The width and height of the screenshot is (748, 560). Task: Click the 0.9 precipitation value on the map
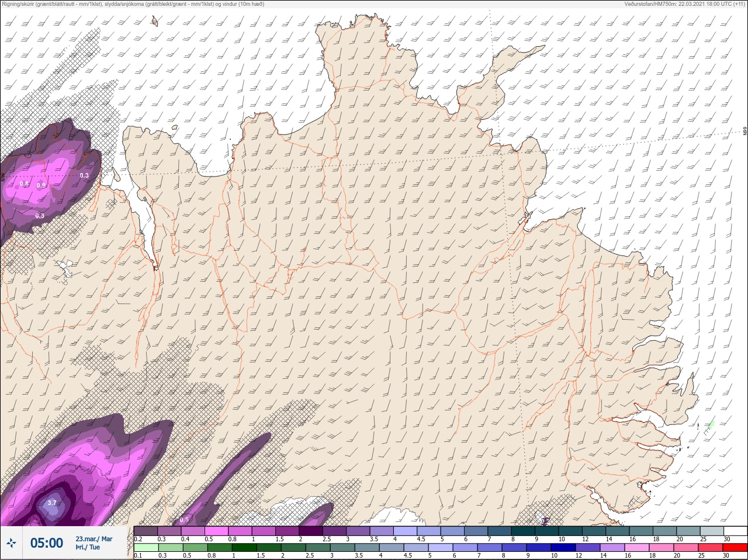[41, 185]
